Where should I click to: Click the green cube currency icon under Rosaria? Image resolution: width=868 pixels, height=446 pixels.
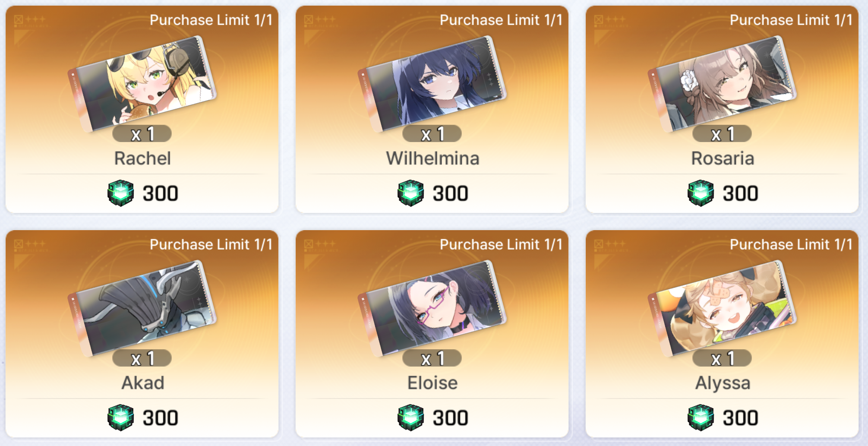[x=701, y=193]
